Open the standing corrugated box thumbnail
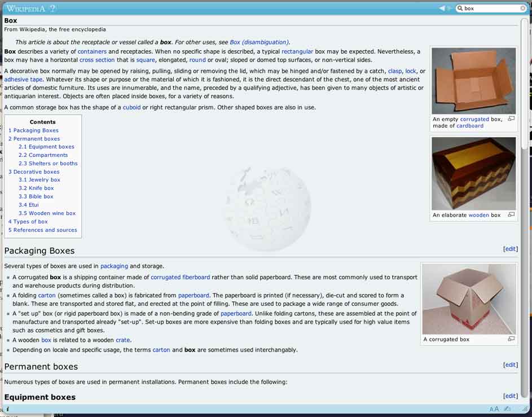532x417 pixels. pos(469,299)
